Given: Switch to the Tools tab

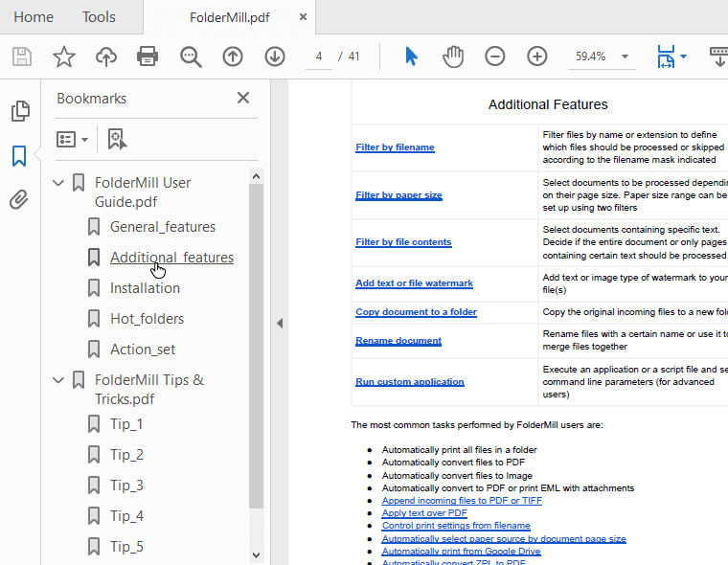Looking at the screenshot, I should click(99, 17).
